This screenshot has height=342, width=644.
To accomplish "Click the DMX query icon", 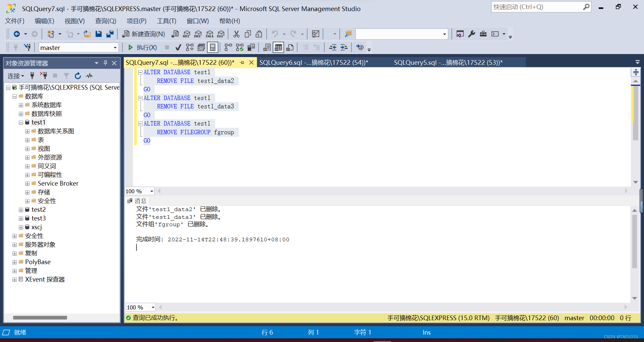I will coord(198,34).
